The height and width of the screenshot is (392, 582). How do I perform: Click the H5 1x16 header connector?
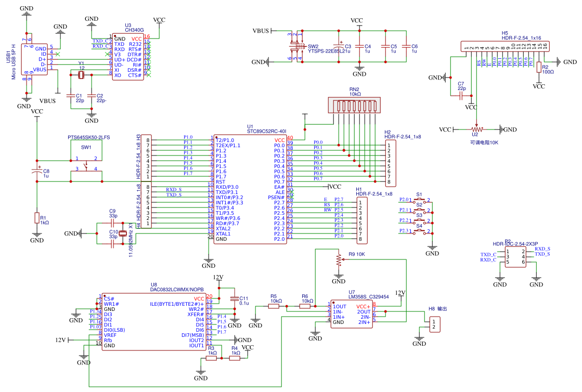502,46
